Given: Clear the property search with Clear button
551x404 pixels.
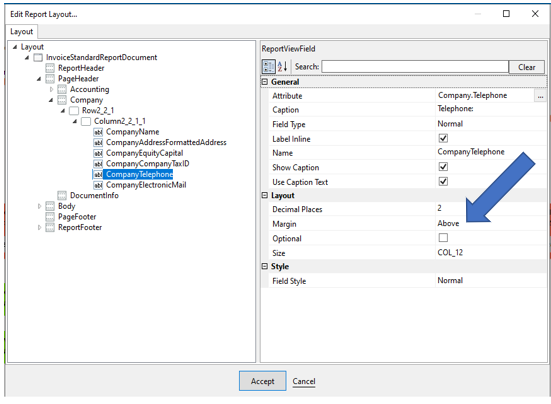Looking at the screenshot, I should [x=526, y=67].
